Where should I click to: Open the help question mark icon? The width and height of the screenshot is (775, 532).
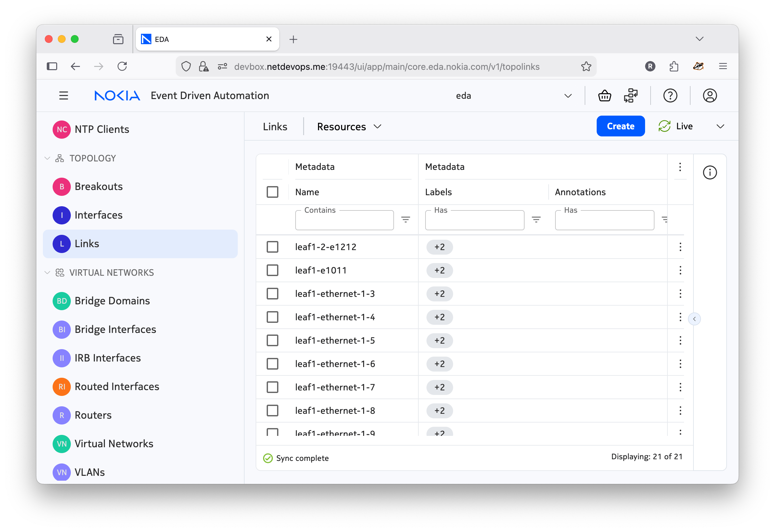670,96
